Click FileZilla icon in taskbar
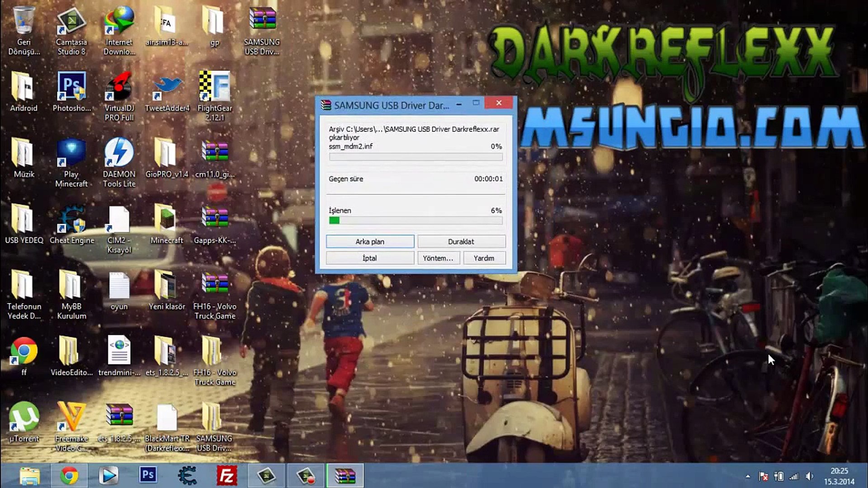The height and width of the screenshot is (488, 868). [x=226, y=475]
